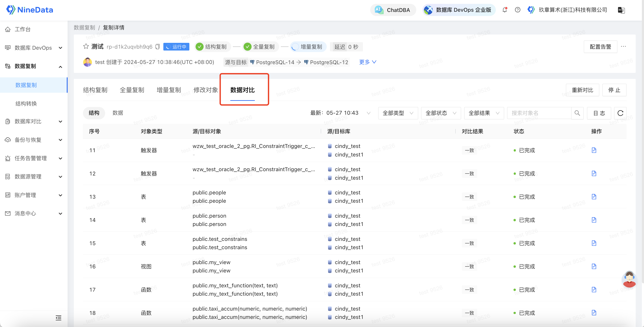The width and height of the screenshot is (644, 327).
Task: Switch to 结构复制 tab
Action: [95, 90]
